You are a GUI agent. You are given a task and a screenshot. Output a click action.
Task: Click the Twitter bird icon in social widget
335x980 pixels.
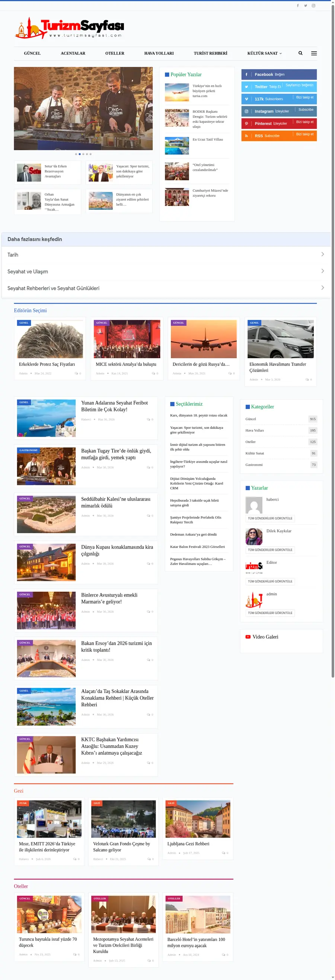tap(246, 87)
